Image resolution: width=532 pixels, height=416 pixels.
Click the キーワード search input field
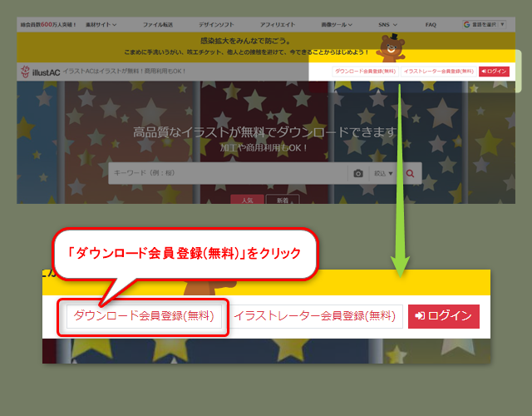pyautogui.click(x=227, y=173)
